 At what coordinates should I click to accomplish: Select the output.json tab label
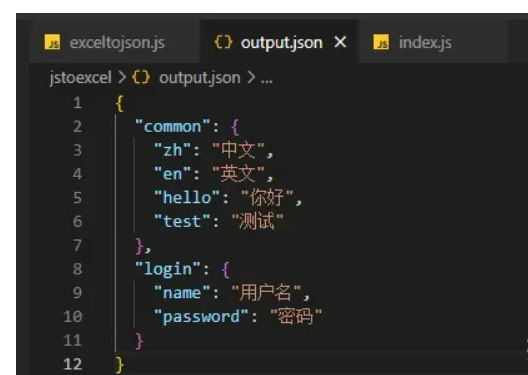pyautogui.click(x=282, y=43)
